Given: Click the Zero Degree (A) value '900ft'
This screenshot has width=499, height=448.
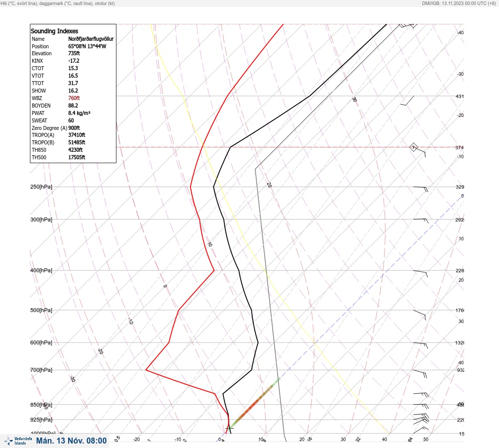Looking at the screenshot, I should click(74, 128).
